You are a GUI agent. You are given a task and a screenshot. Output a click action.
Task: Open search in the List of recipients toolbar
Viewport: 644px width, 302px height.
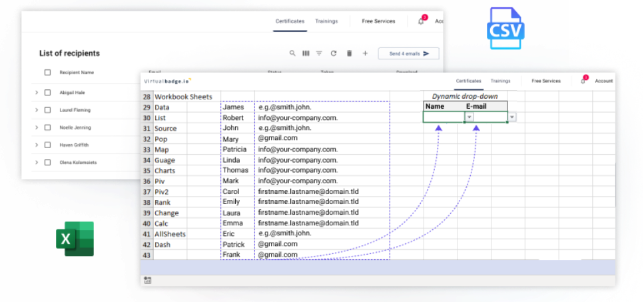coord(292,53)
